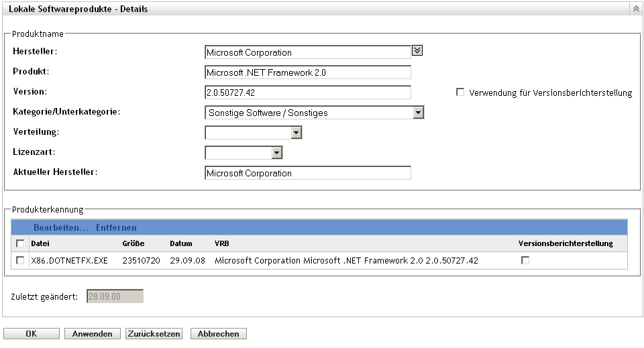This screenshot has width=644, height=348.
Task: Click the Abbrechen button
Action: coord(219,334)
